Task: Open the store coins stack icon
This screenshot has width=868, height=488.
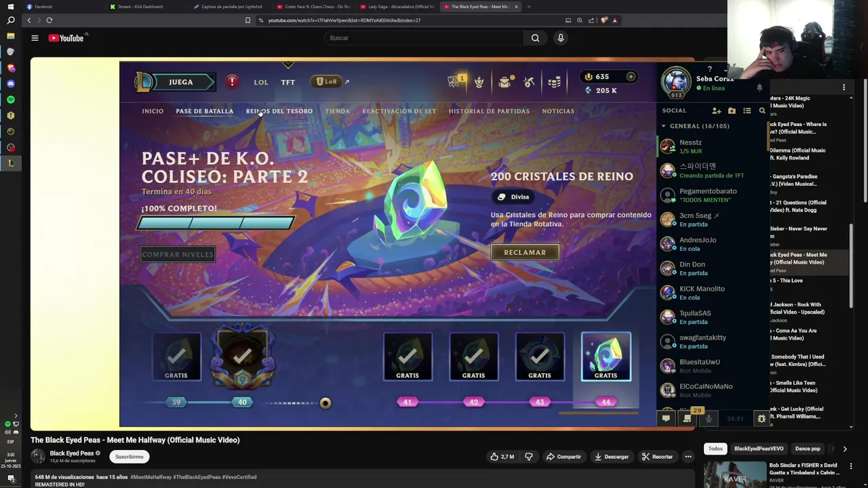Action: click(x=554, y=82)
